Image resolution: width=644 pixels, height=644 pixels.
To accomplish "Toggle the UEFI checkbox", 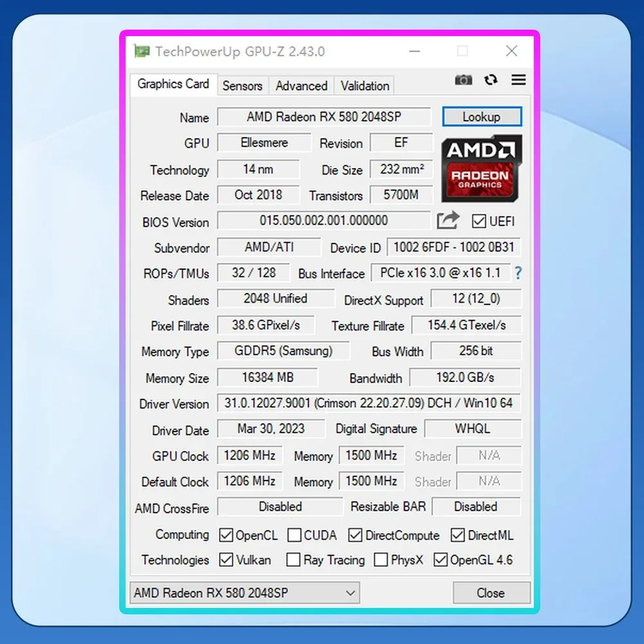I will 478,222.
